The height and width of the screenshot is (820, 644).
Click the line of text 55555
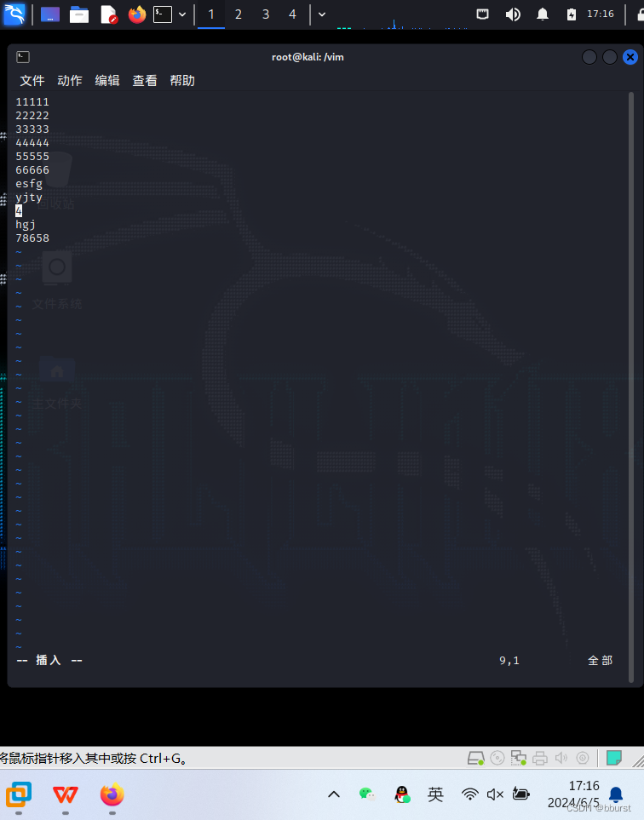(32, 157)
